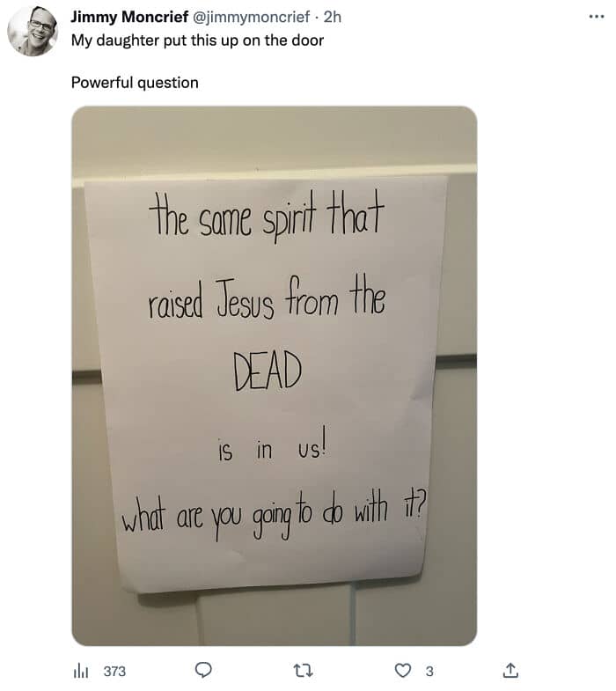The height and width of the screenshot is (691, 616).
Task: Open the @jimmymoncrief handle link
Action: click(x=251, y=17)
